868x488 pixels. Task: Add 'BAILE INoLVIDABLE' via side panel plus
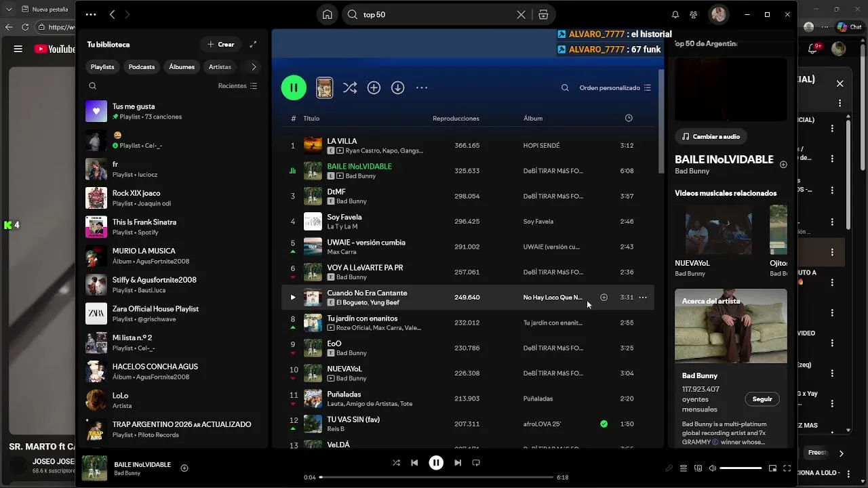click(x=783, y=164)
